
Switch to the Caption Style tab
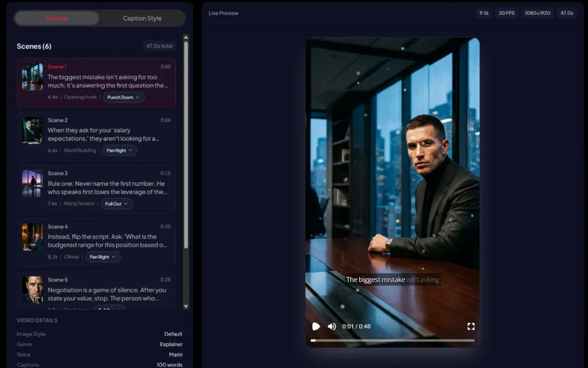tap(142, 18)
